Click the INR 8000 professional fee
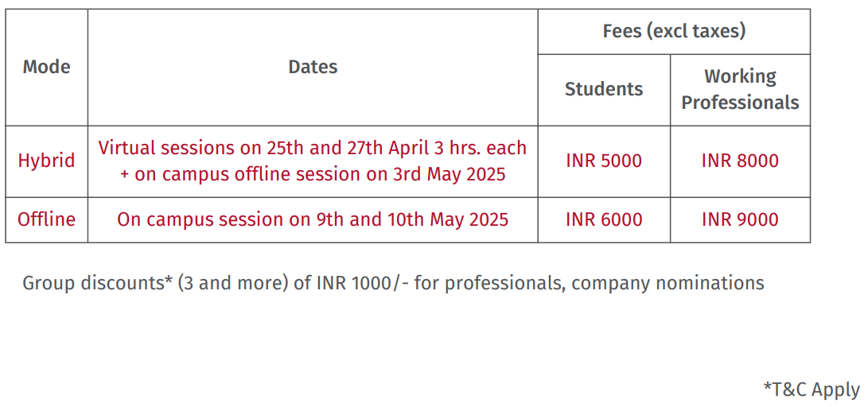Screen dimensions: 868x407 point(740,161)
